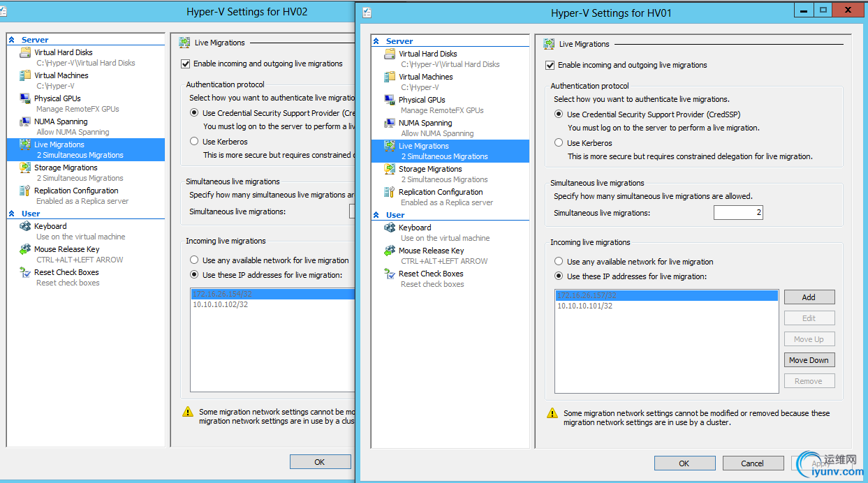Click NUMA Spanning icon in HV02 window
The image size is (868, 483).
pos(25,121)
